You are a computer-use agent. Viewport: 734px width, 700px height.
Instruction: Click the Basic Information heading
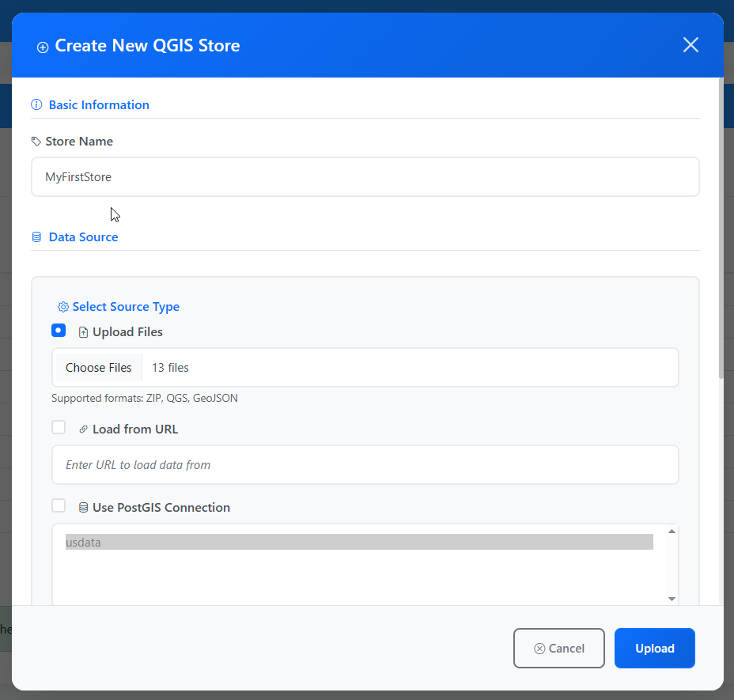tap(99, 105)
